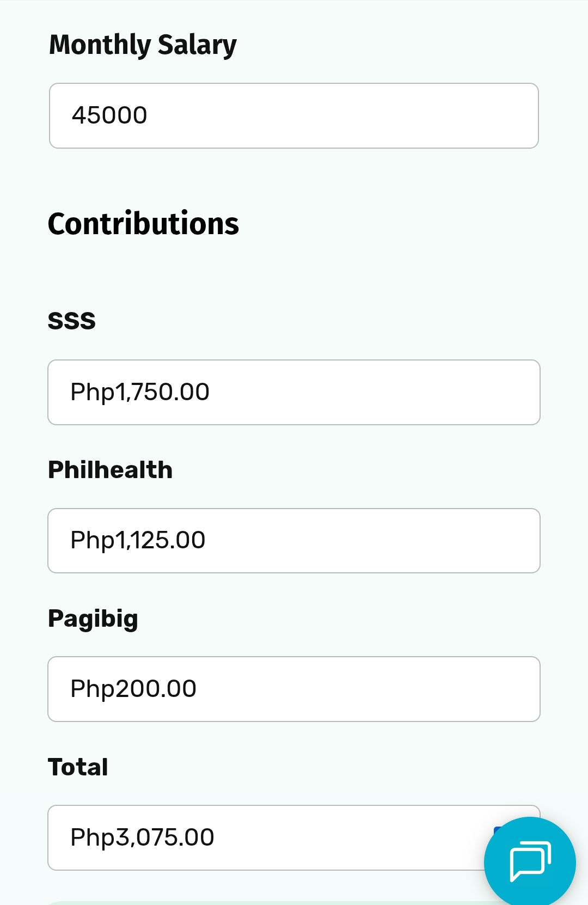Viewport: 588px width, 905px height.
Task: Select the Php200.00 amount text
Action: 133,689
